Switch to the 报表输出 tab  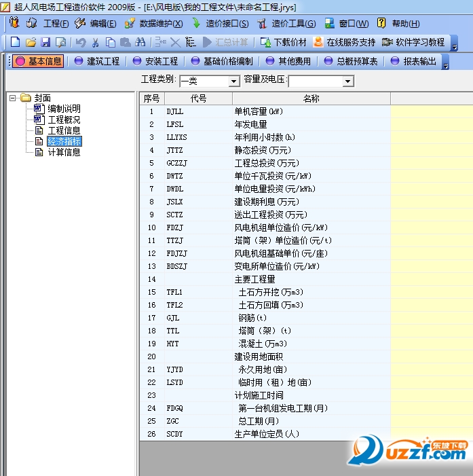click(413, 61)
